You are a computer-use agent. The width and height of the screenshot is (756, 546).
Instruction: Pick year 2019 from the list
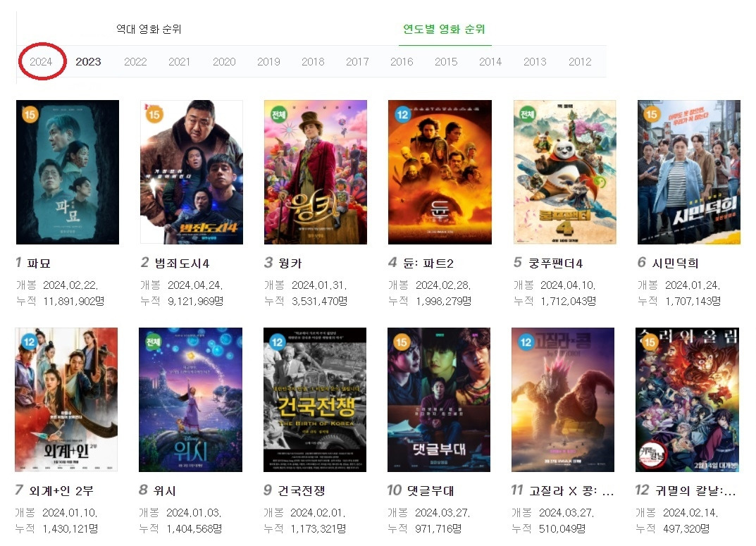coord(268,62)
